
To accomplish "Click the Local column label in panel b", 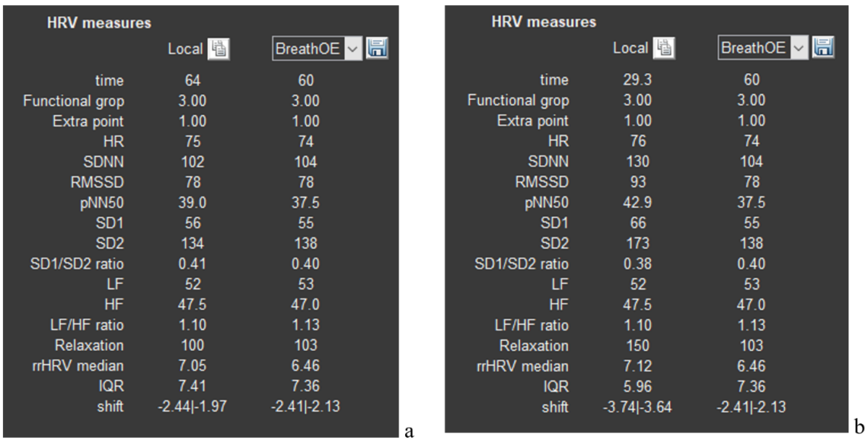I will coord(630,48).
